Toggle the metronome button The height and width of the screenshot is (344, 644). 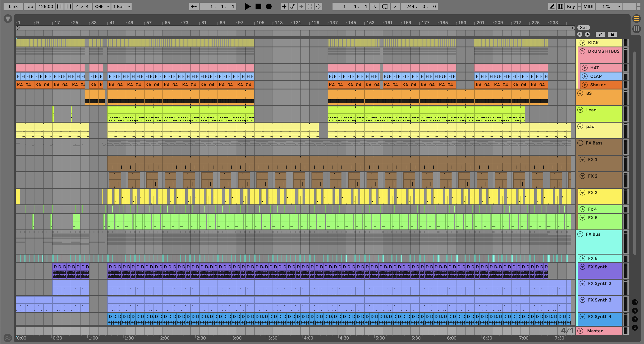click(99, 6)
